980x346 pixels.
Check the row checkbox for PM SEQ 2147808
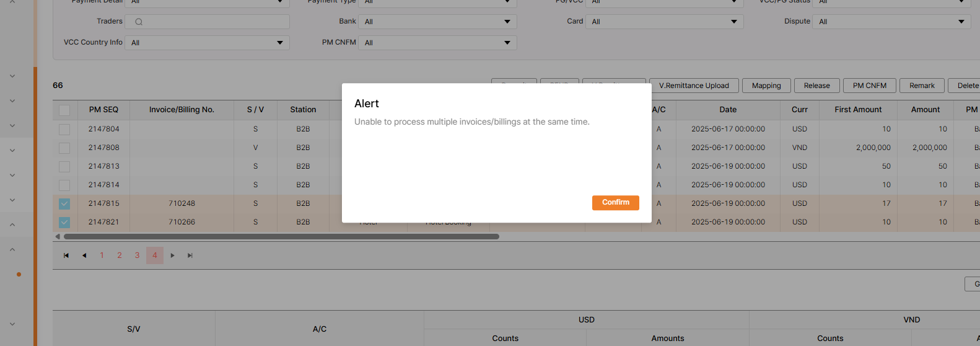click(x=64, y=148)
